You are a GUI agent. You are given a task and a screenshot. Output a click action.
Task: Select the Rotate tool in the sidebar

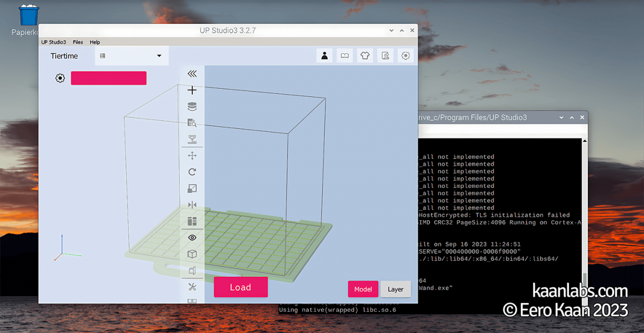[192, 172]
